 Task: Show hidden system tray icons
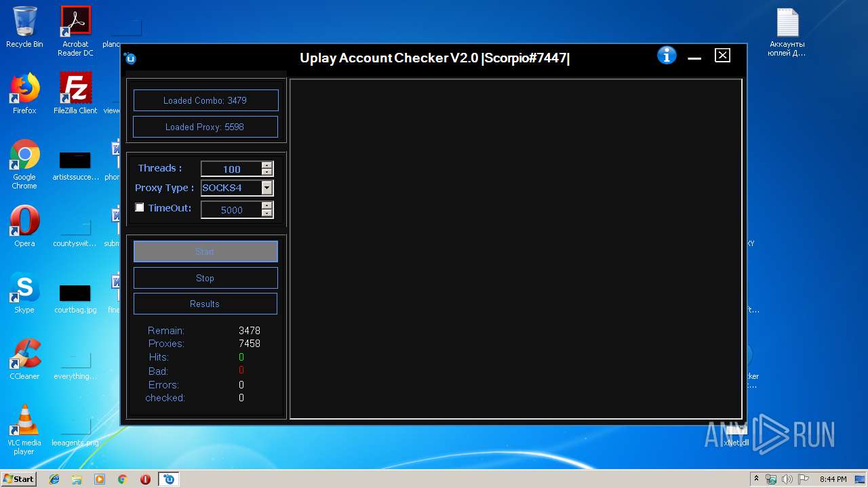pyautogui.click(x=756, y=479)
